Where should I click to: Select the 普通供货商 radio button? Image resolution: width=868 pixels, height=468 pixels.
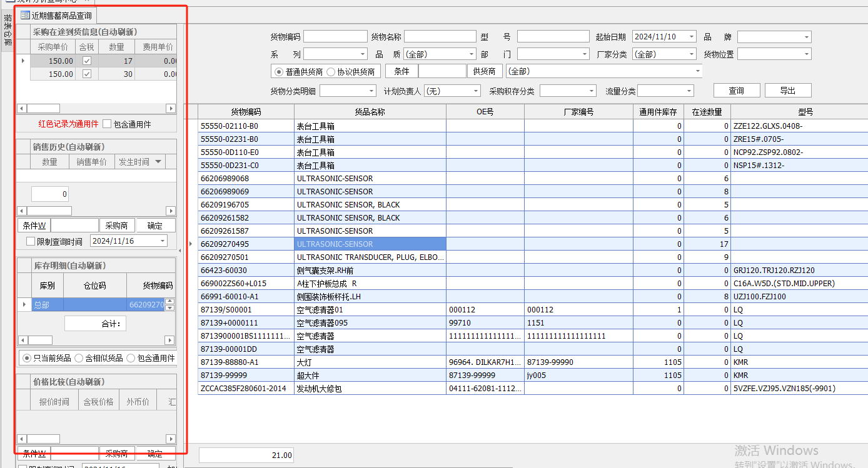[278, 71]
